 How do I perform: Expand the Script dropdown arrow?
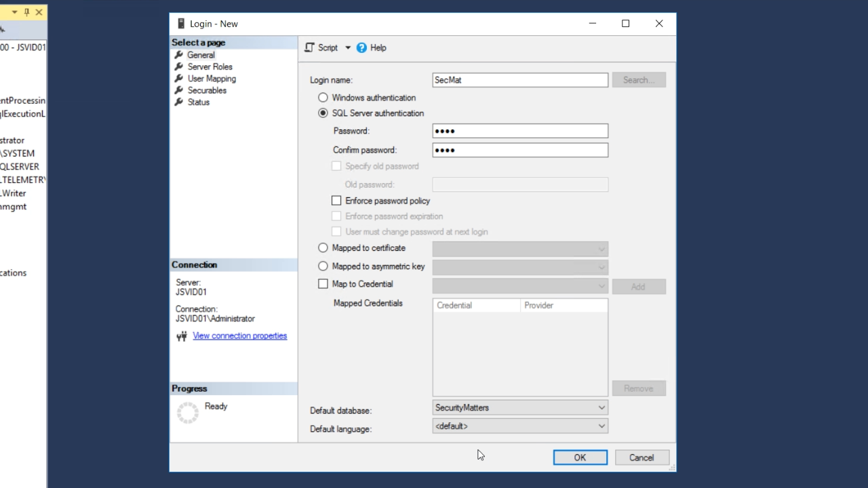pos(348,47)
